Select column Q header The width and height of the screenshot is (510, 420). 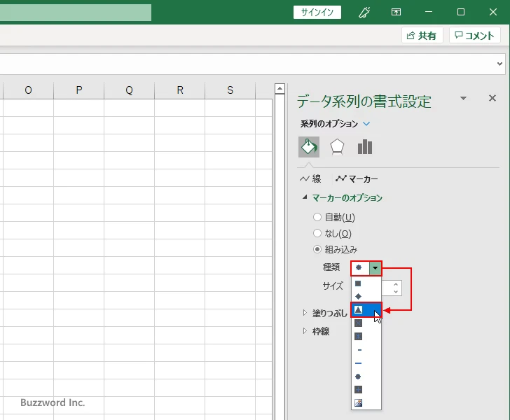click(x=129, y=90)
